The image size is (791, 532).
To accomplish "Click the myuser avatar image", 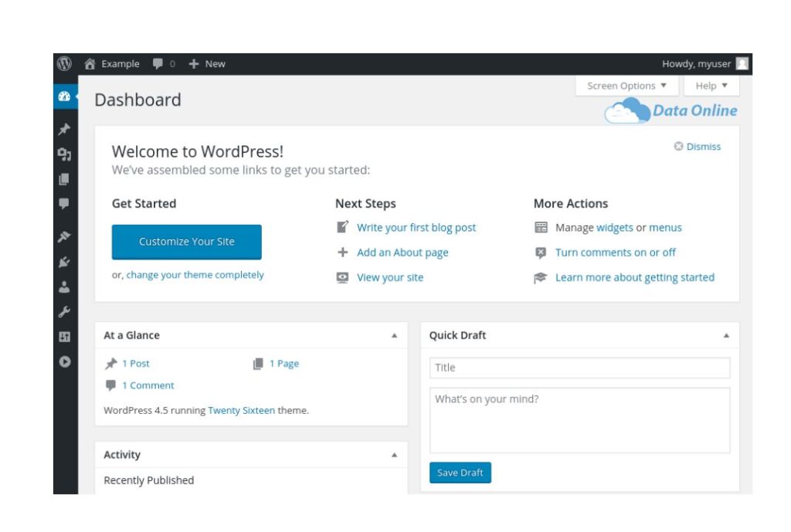I will (x=742, y=63).
